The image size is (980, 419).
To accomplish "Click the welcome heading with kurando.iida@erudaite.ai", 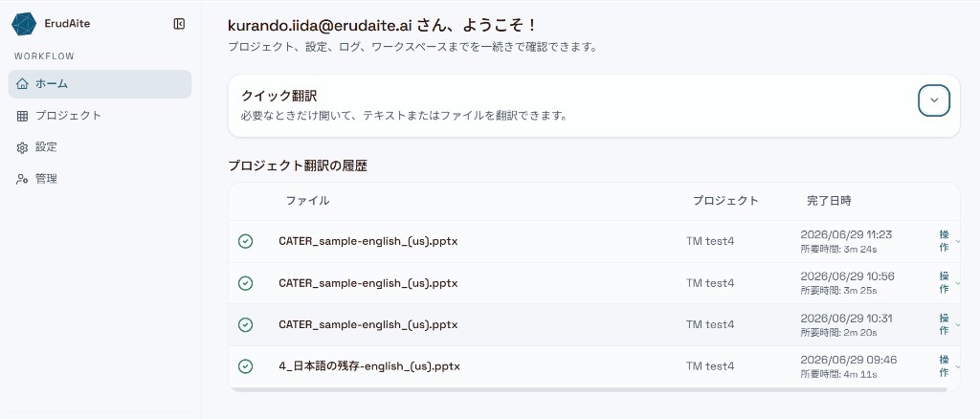I will (x=382, y=26).
